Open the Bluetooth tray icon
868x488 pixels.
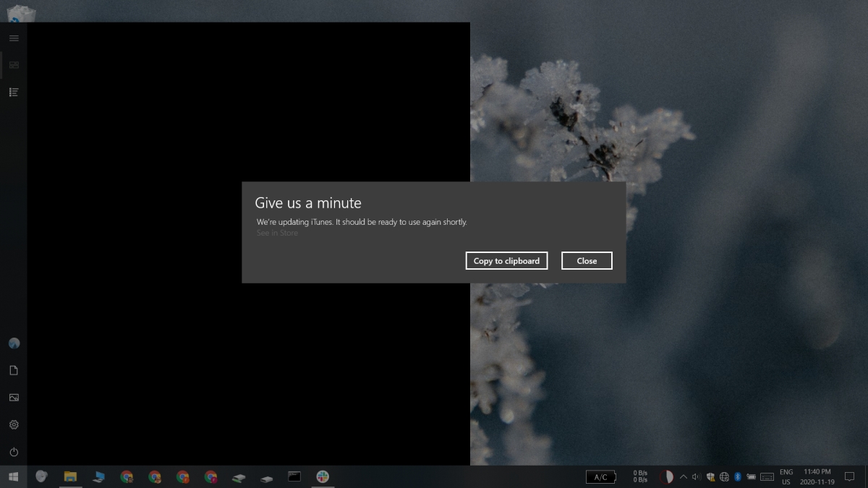738,477
